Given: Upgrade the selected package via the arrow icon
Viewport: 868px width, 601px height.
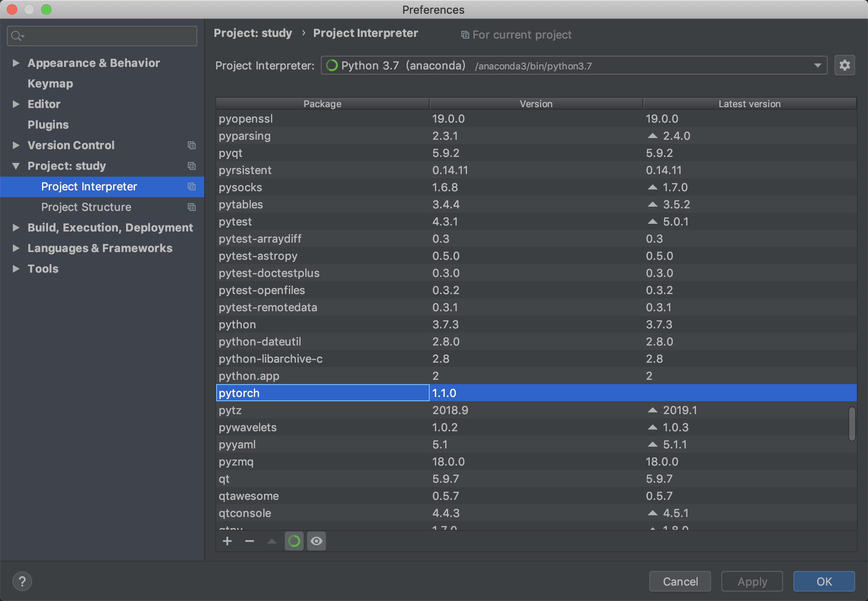Looking at the screenshot, I should pos(271,541).
